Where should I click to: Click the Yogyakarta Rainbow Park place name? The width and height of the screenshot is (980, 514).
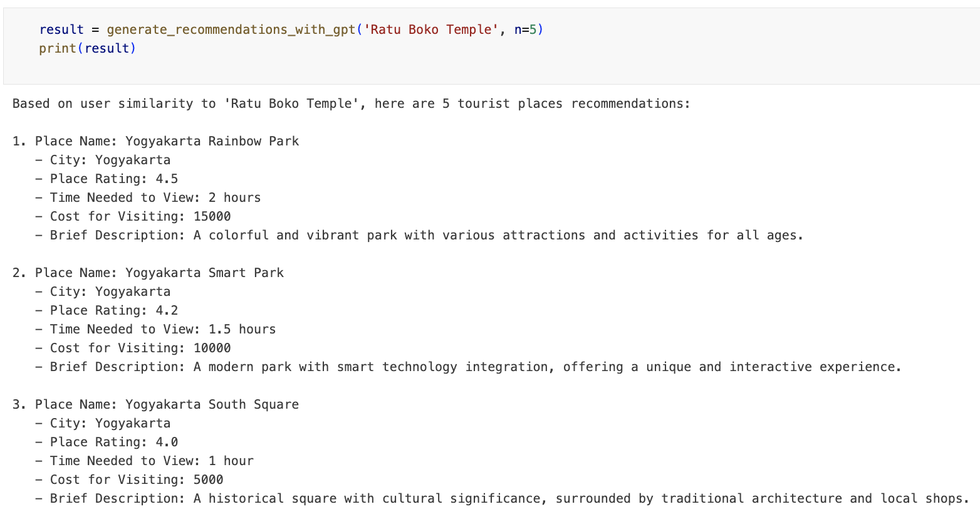pos(212,141)
